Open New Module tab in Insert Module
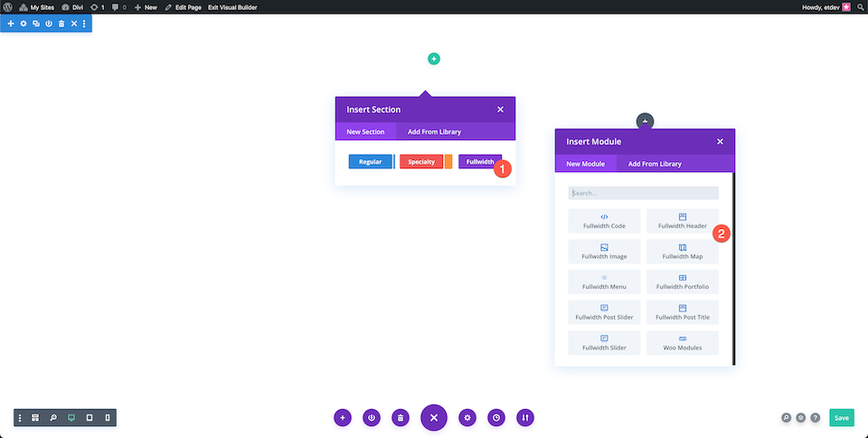The height and width of the screenshot is (438, 868). pos(586,164)
